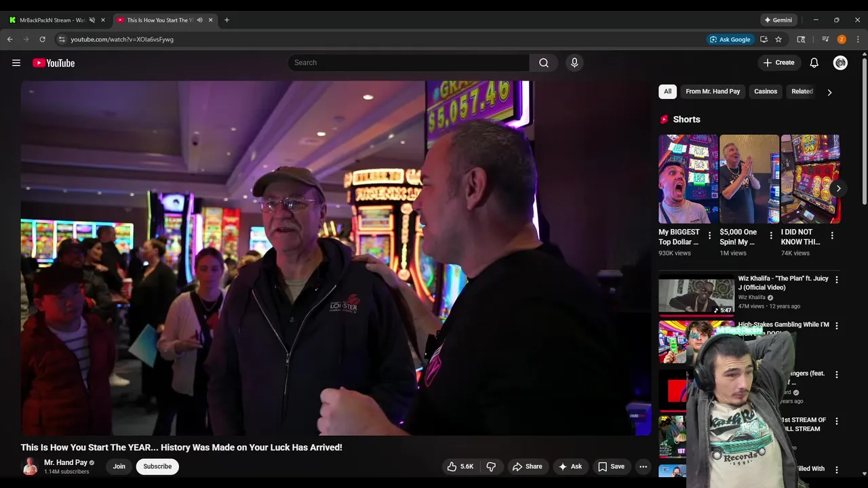Save the video to a playlist
The image size is (868, 488).
(611, 466)
